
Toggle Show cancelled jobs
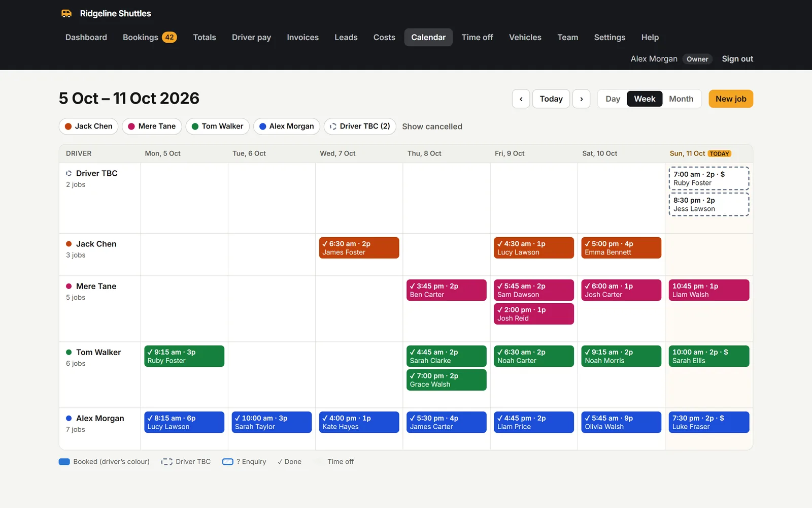[x=432, y=126]
